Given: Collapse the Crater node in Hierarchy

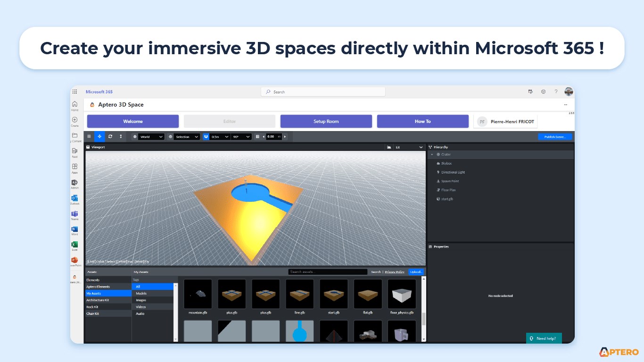Looking at the screenshot, I should (432, 155).
